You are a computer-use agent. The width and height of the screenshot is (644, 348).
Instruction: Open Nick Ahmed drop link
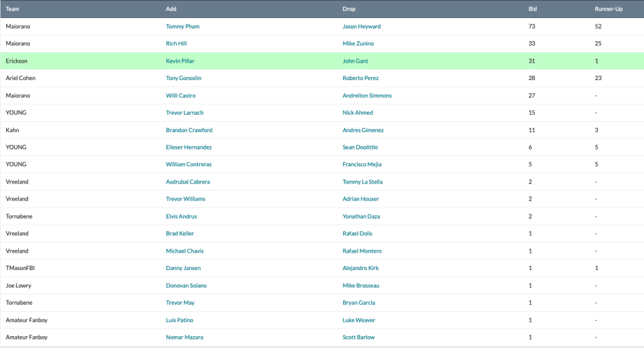click(358, 113)
